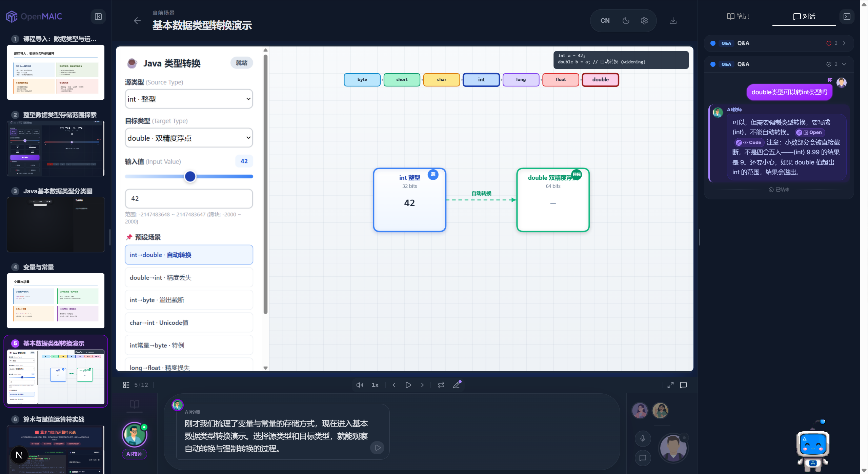Viewport: 868px width, 474px height.
Task: Click the book icon above AI teacher avatar
Action: click(x=135, y=404)
